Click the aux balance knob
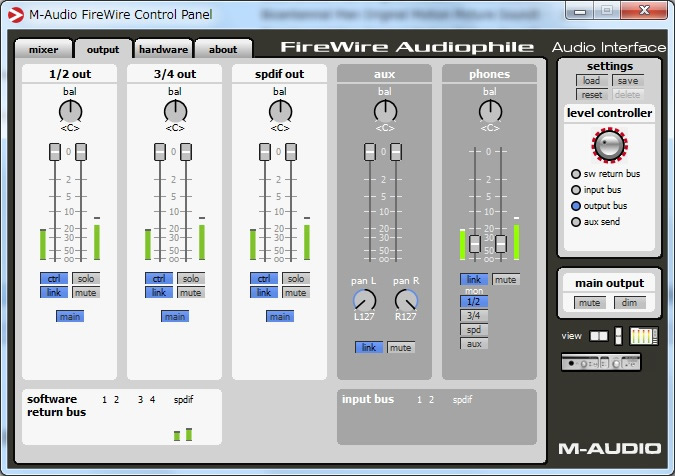The width and height of the screenshot is (675, 476). 385,111
